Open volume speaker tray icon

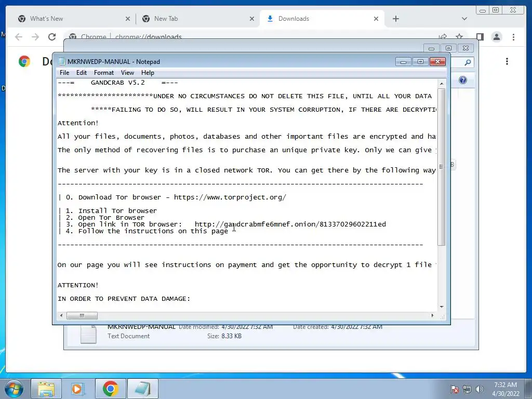pos(480,389)
